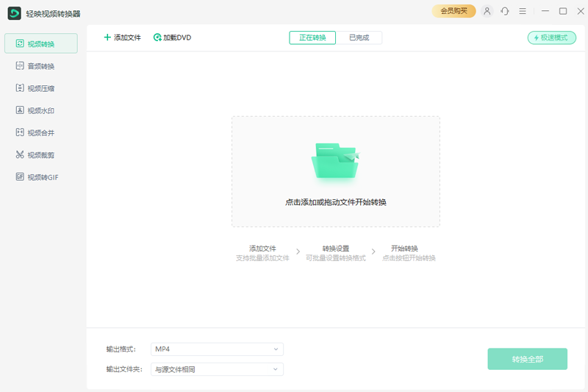Toggle the speed mode (极速模式) button
This screenshot has height=392, width=588.
tap(551, 38)
